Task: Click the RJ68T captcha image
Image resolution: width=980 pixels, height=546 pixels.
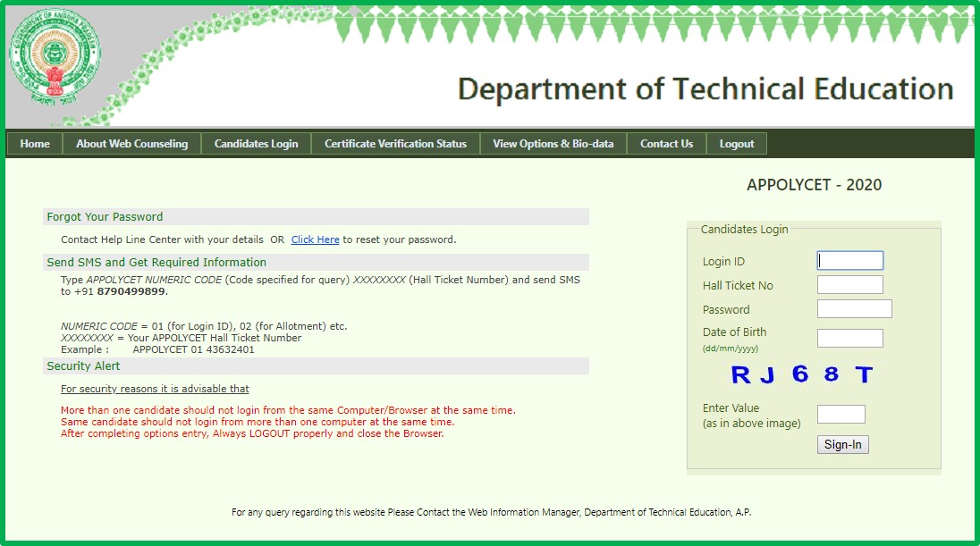Action: pyautogui.click(x=802, y=374)
